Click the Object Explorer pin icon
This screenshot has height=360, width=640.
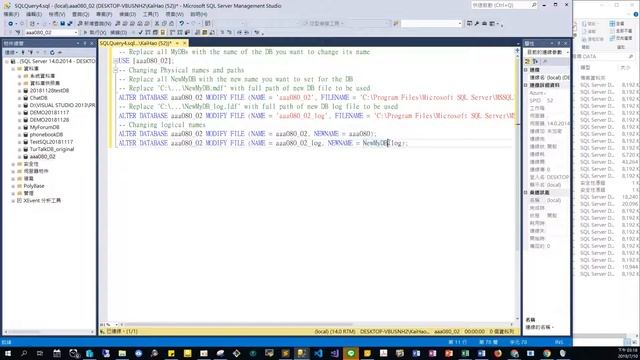click(85, 43)
